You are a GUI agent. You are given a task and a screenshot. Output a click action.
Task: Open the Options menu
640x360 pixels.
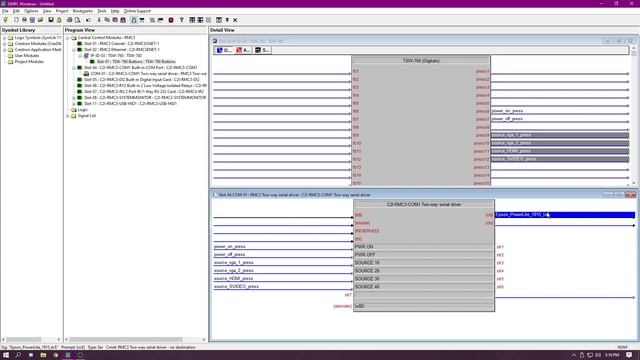tap(31, 11)
